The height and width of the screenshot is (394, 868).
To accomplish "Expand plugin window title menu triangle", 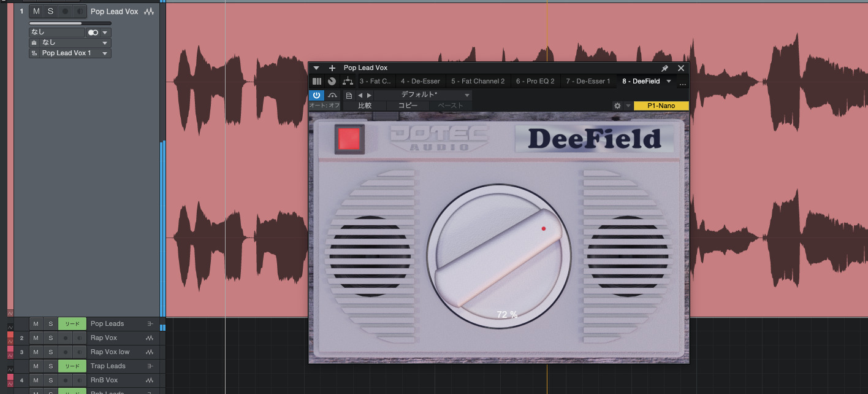I will [316, 68].
